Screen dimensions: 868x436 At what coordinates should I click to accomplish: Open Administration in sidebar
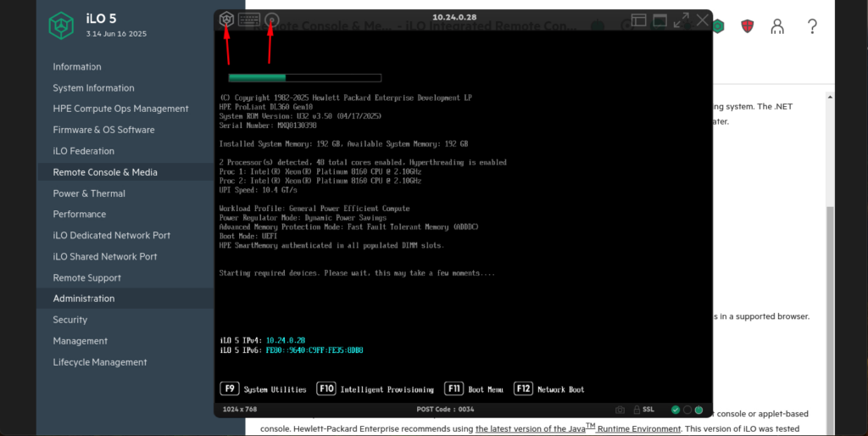coord(84,298)
